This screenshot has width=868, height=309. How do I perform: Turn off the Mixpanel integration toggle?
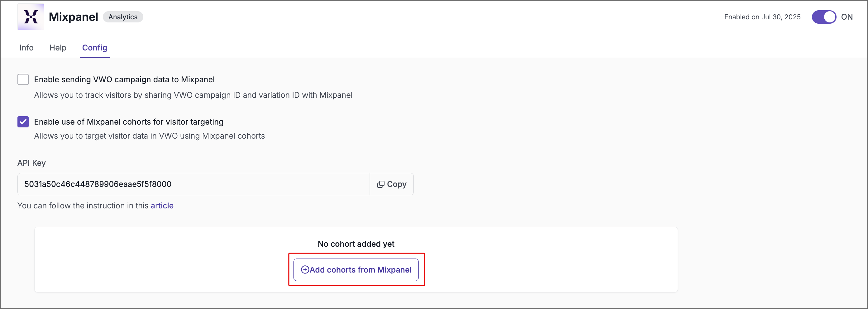(x=823, y=17)
